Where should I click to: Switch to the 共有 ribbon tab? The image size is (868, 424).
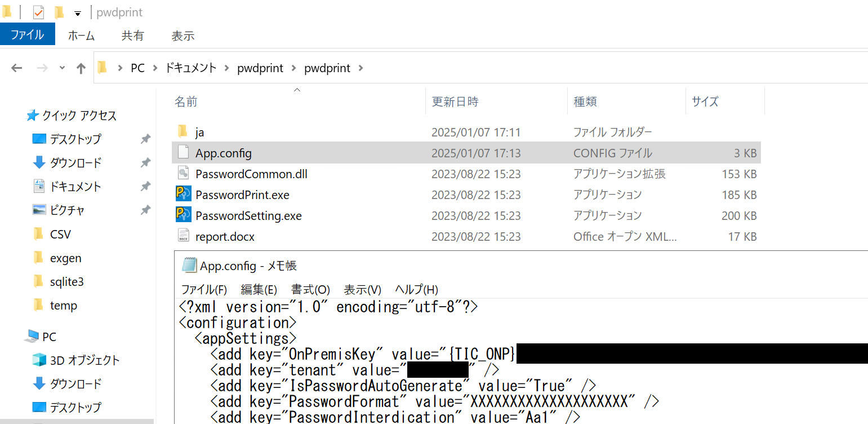coord(132,36)
